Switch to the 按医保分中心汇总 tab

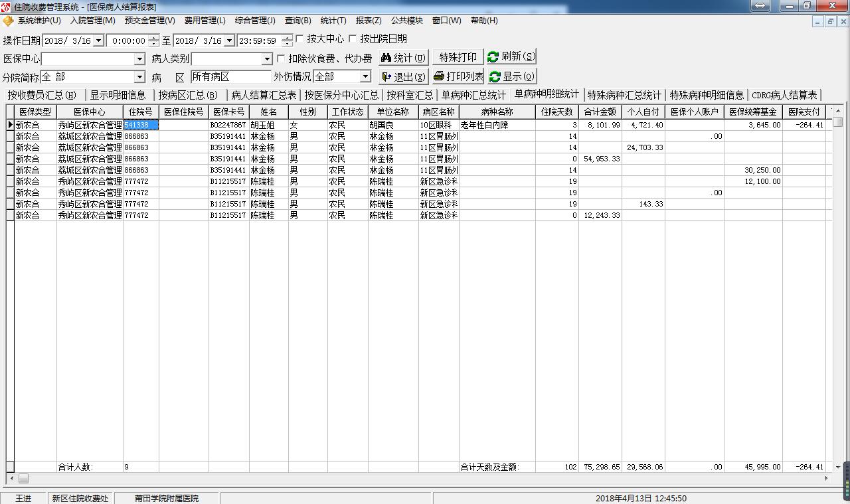tap(342, 95)
